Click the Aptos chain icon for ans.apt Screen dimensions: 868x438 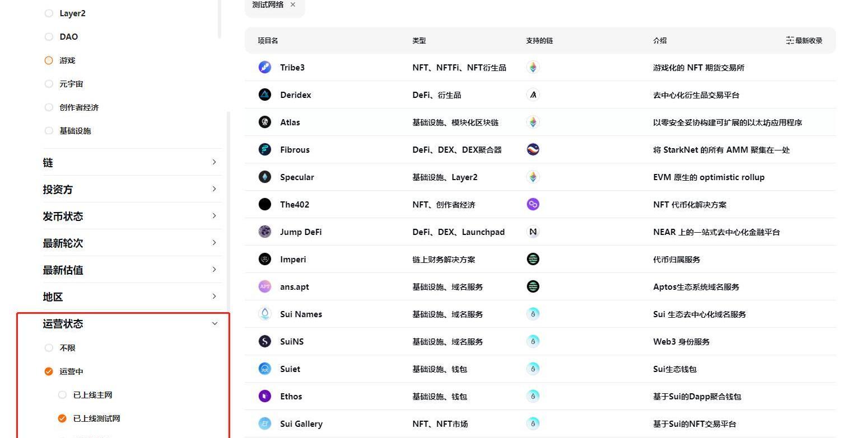pyautogui.click(x=533, y=287)
